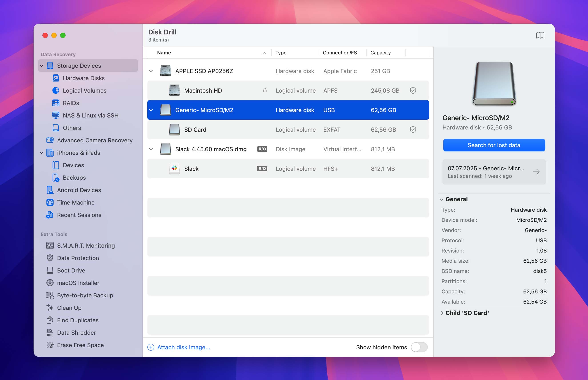Image resolution: width=588 pixels, height=380 pixels.
Task: Sort by the Connection/FS column header
Action: [x=343, y=53]
